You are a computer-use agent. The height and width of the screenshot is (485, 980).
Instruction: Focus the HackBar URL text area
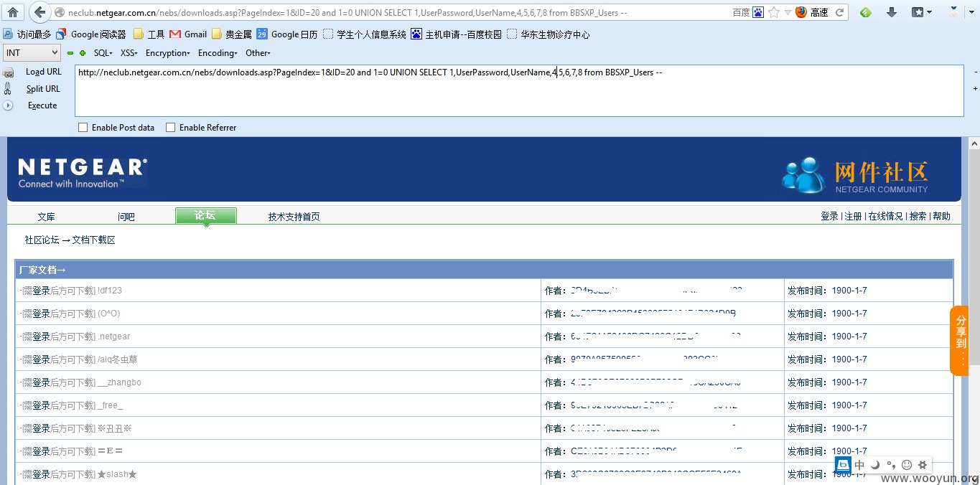pyautogui.click(x=519, y=90)
